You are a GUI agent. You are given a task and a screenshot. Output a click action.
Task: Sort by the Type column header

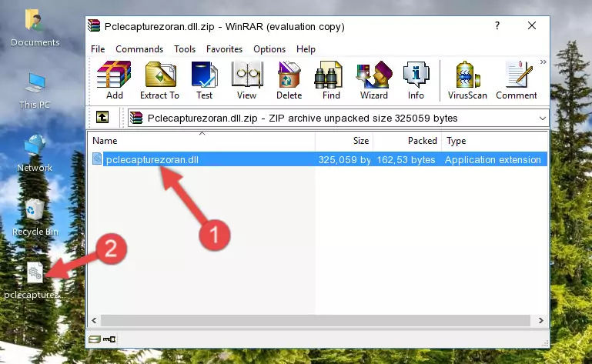494,141
